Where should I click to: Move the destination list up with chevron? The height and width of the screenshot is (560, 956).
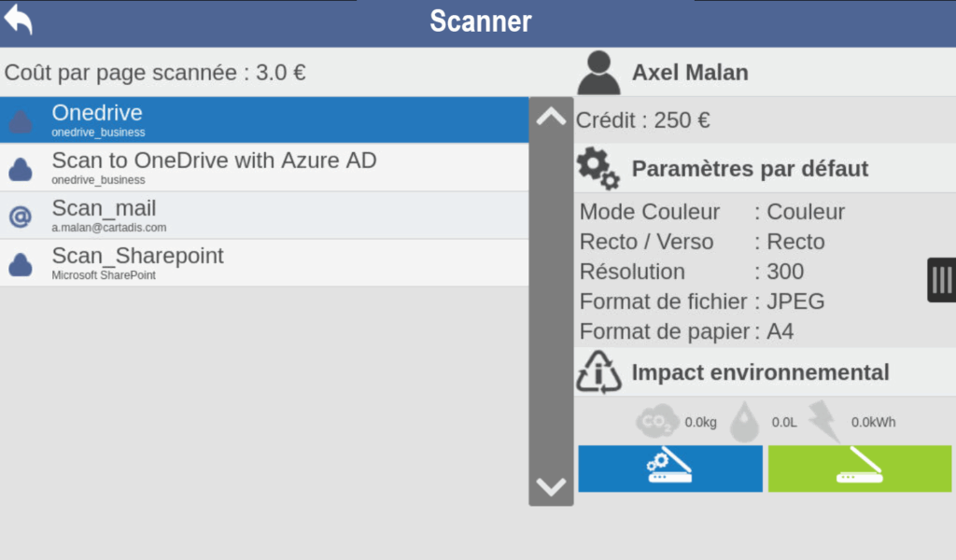coord(551,117)
